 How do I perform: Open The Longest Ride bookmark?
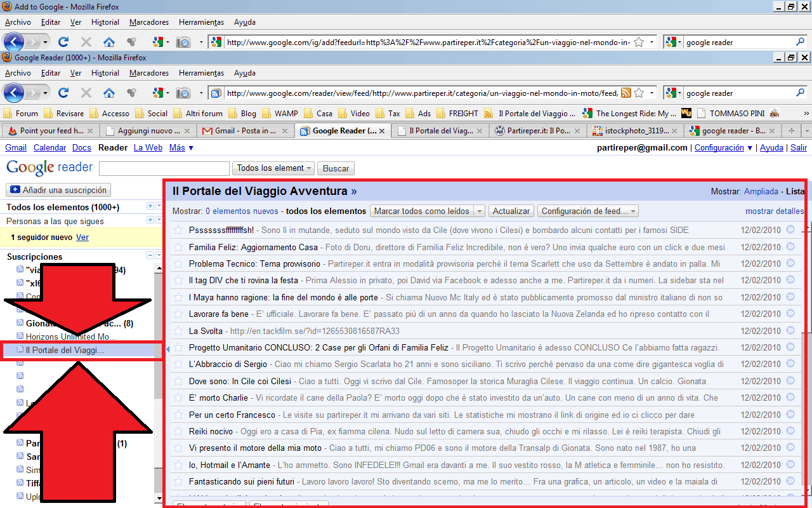pos(629,114)
